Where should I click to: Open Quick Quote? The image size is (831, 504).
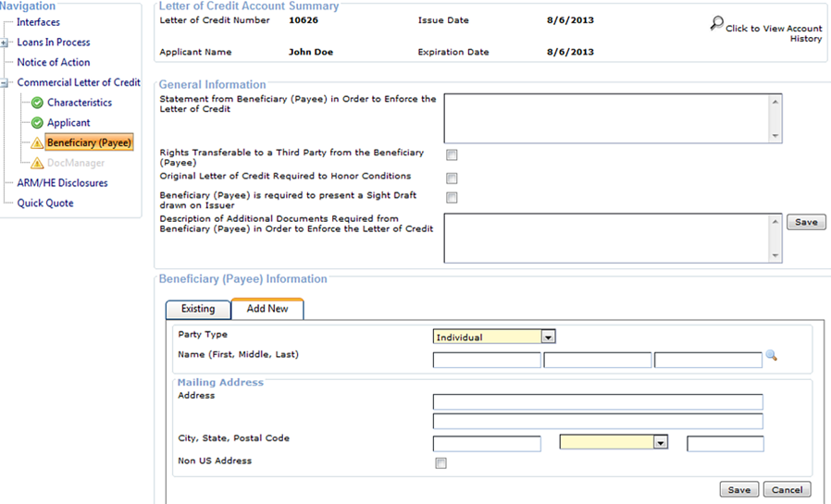pos(45,203)
